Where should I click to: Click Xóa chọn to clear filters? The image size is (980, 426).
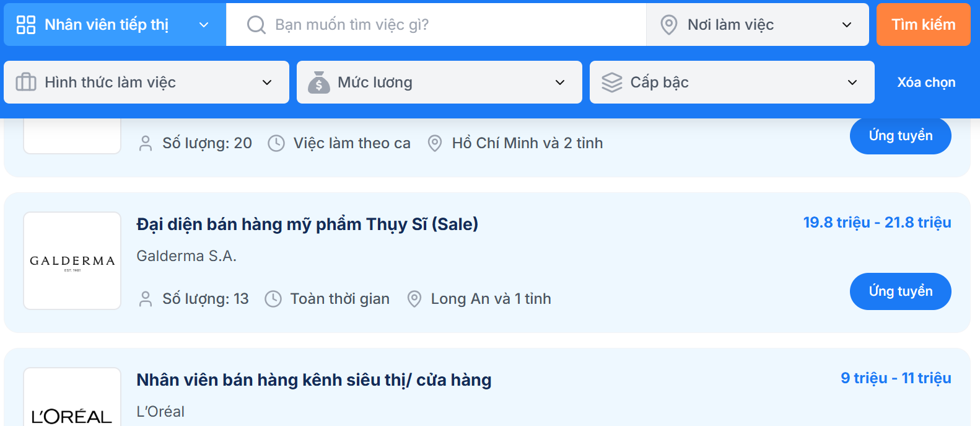(x=926, y=82)
